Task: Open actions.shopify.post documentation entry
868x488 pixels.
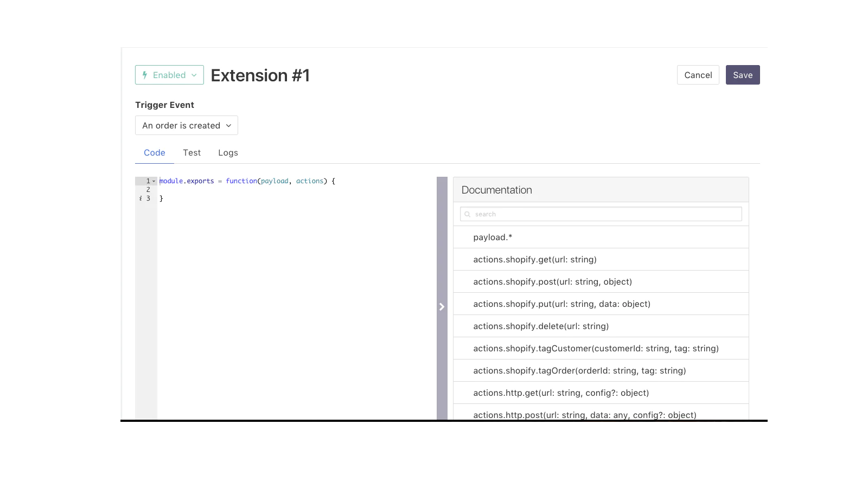Action: pyautogui.click(x=601, y=282)
